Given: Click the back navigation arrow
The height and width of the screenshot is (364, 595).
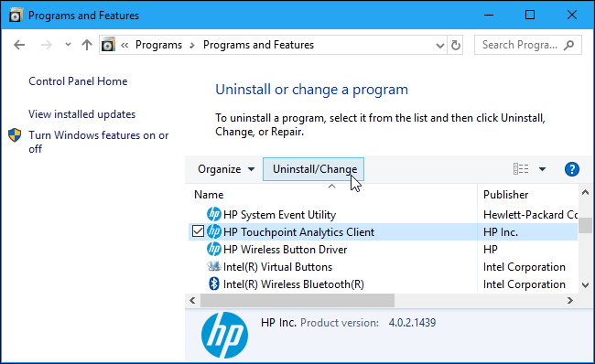Looking at the screenshot, I should pos(19,45).
